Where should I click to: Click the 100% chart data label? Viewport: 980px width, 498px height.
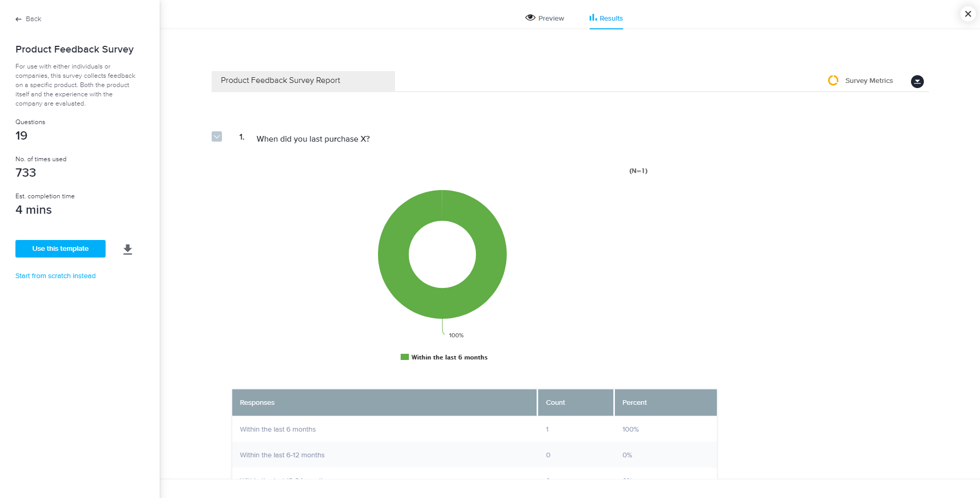(456, 335)
